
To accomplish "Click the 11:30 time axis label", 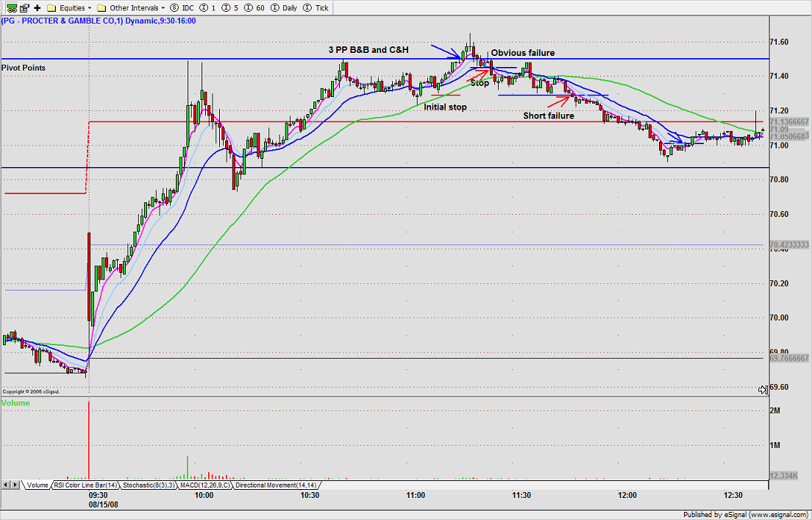I will pos(521,495).
